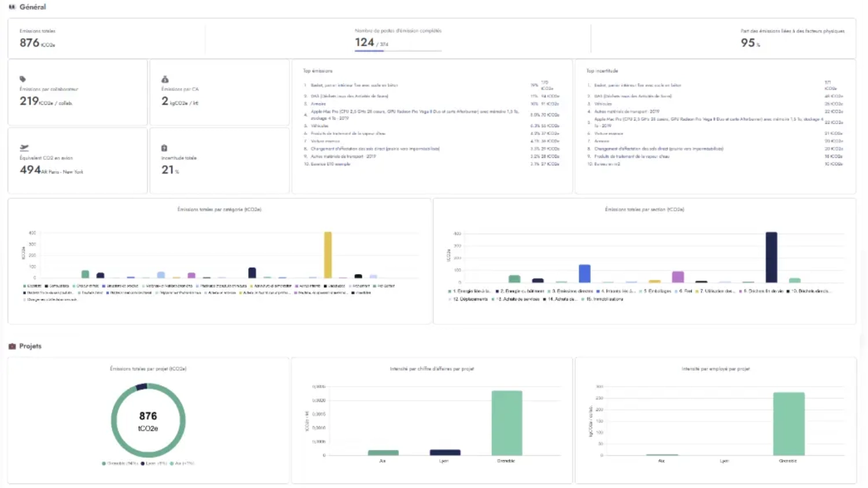Toggle Lyon legend under the donut chart
868x488 pixels.
coord(153,464)
